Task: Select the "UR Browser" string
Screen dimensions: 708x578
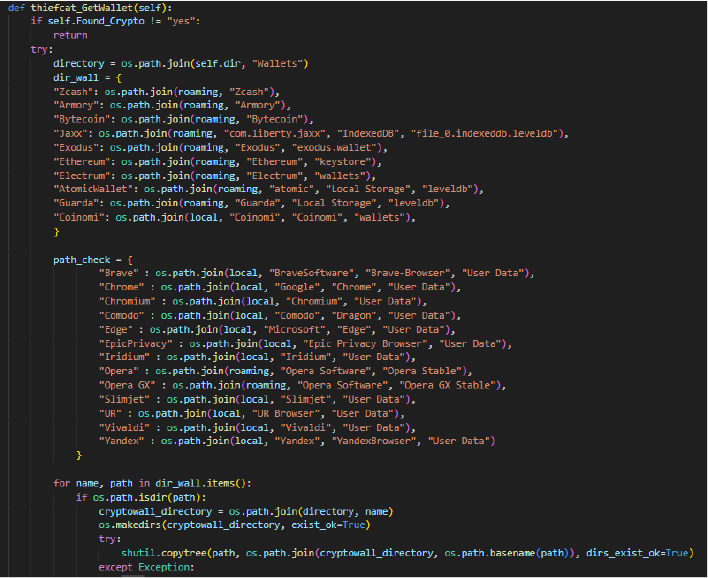Action: click(x=286, y=414)
